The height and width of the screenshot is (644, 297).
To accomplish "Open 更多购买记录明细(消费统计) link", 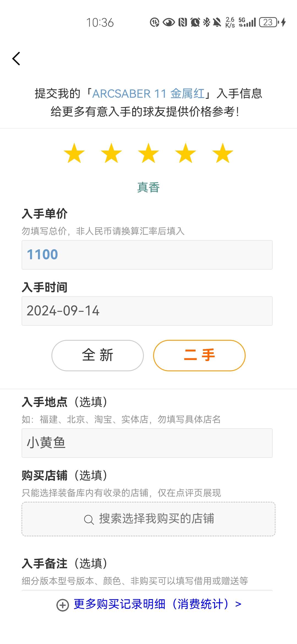I will click(157, 604).
